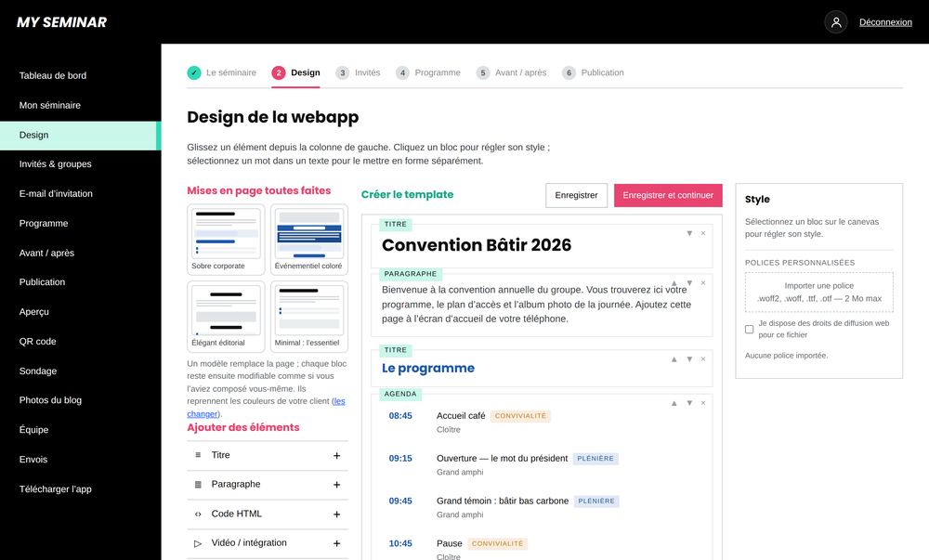This screenshot has height=560, width=929.
Task: Add a Paragraphe element with plus icon
Action: [x=336, y=485]
